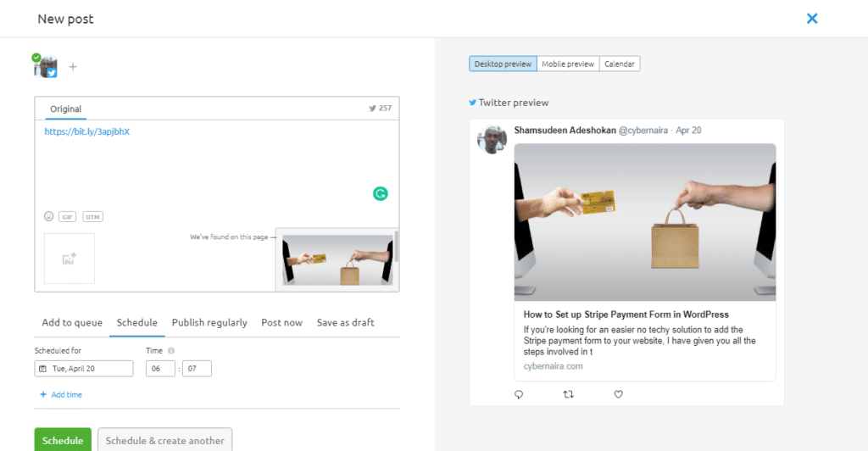Switch to the Original tab
The image size is (868, 451).
(66, 109)
